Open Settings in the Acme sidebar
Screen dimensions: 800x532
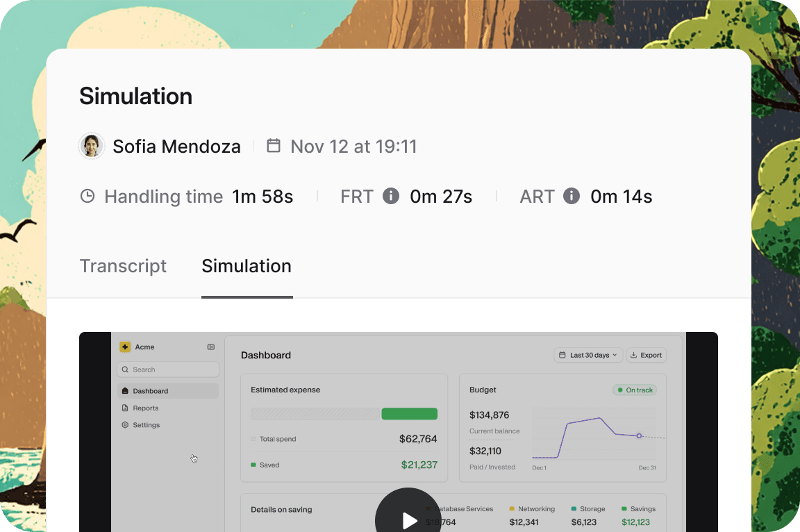(x=168, y=425)
